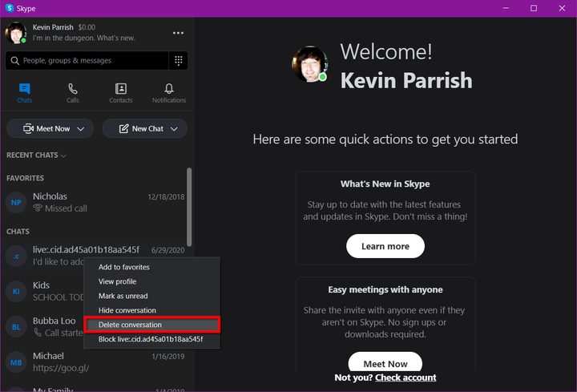Open the Michael chat
Image resolution: width=577 pixels, height=392 pixels.
[x=95, y=362]
